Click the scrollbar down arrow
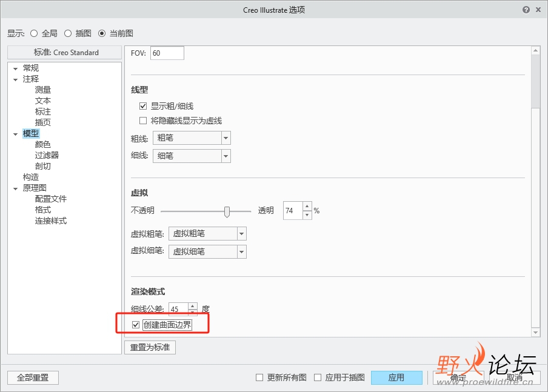548x392 pixels. [535, 332]
